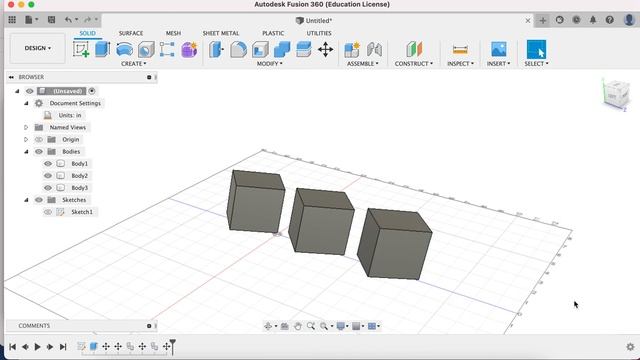Open the INSPECT dropdown menu
The width and height of the screenshot is (640, 360).
[460, 64]
